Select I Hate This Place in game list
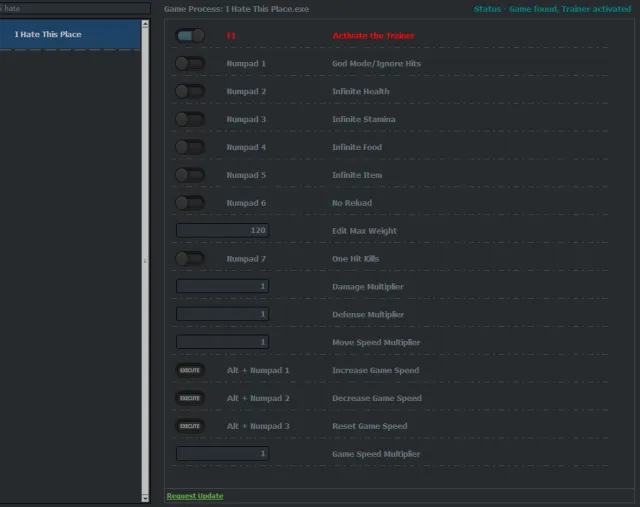This screenshot has height=507, width=640. (70, 35)
